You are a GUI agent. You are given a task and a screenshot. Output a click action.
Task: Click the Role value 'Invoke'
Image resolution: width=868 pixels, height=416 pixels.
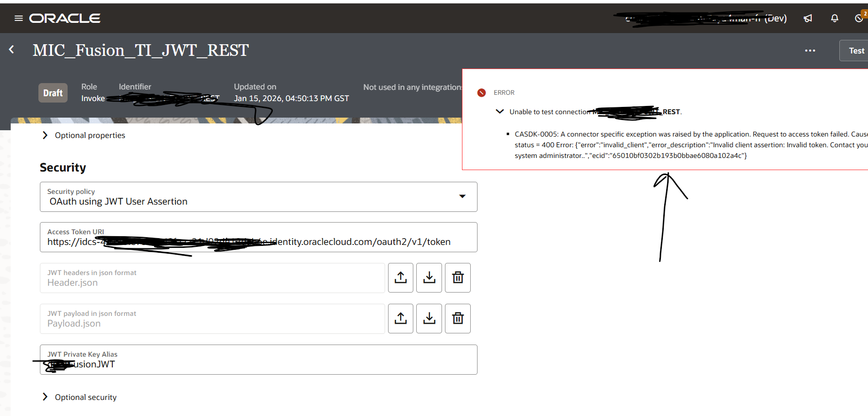click(x=93, y=98)
